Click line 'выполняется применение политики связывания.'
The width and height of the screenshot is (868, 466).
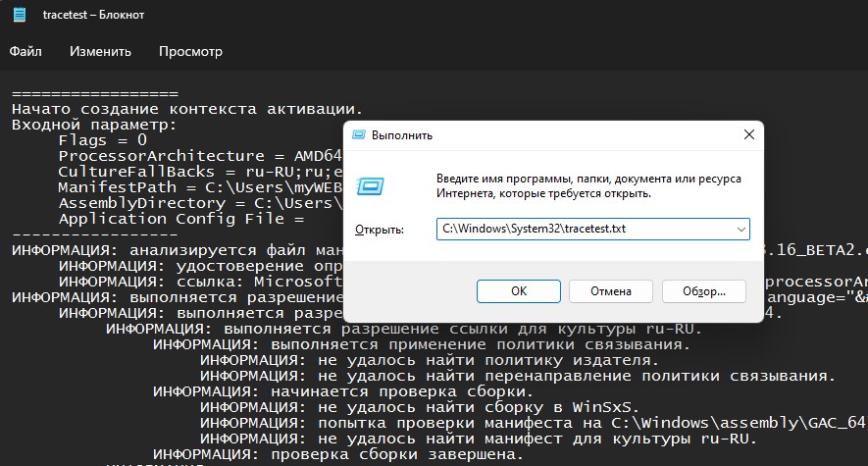click(x=422, y=344)
